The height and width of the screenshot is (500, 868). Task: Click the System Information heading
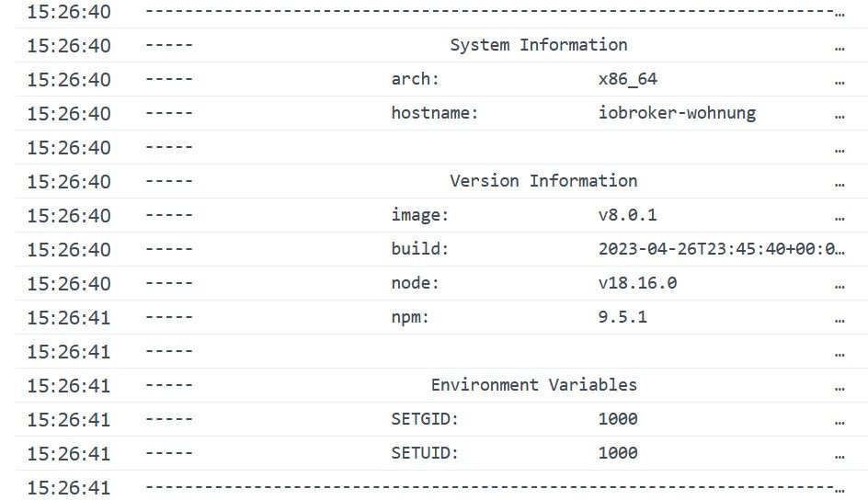point(538,45)
